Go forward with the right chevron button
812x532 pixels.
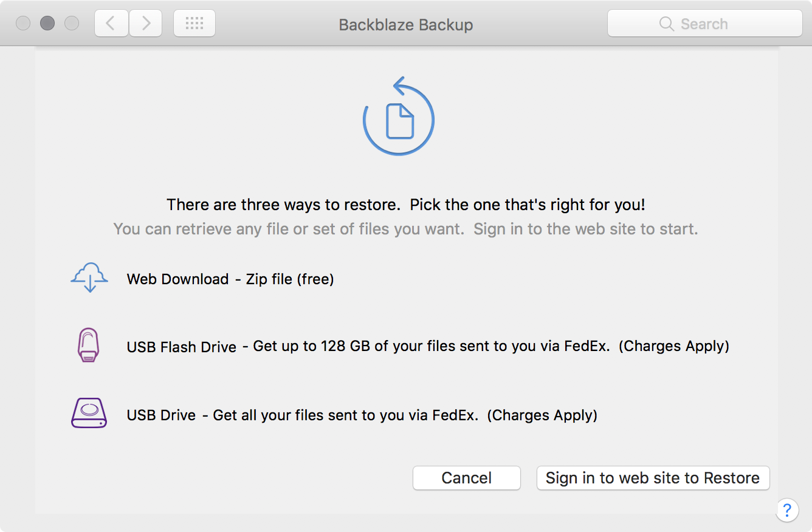[146, 24]
